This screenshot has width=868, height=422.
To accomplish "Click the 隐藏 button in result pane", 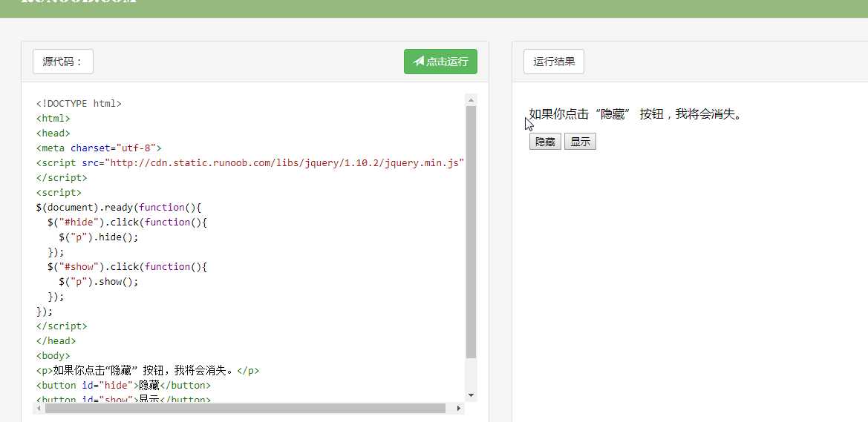I will pyautogui.click(x=545, y=142).
